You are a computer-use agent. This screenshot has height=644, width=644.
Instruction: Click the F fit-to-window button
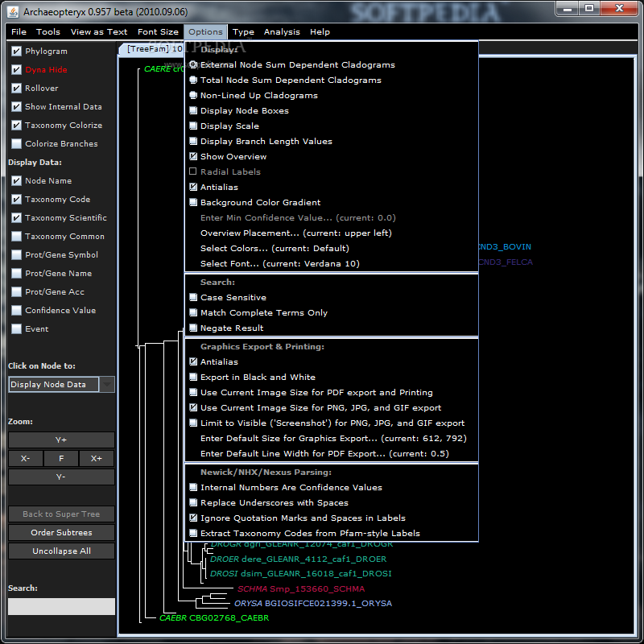61,458
